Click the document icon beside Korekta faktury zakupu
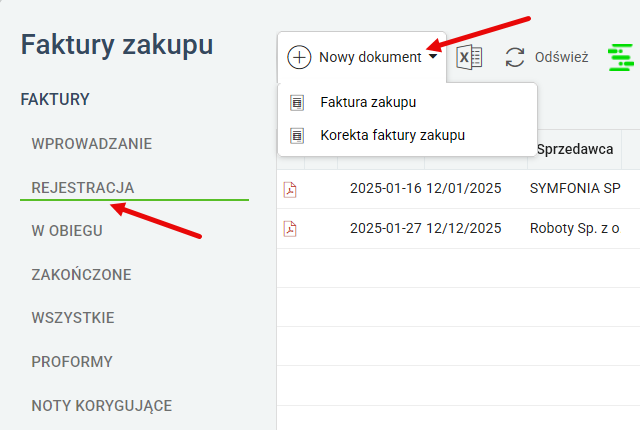640x430 pixels. [x=297, y=135]
